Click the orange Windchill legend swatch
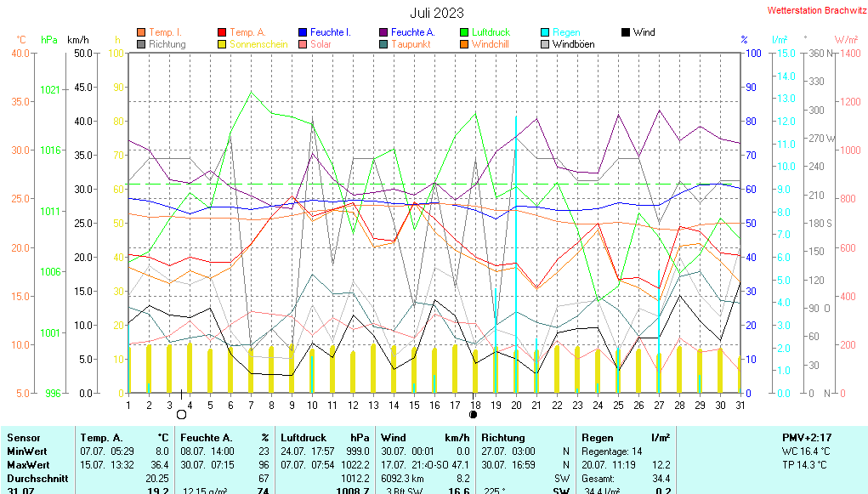This screenshot has height=494, width=868. pos(464,44)
